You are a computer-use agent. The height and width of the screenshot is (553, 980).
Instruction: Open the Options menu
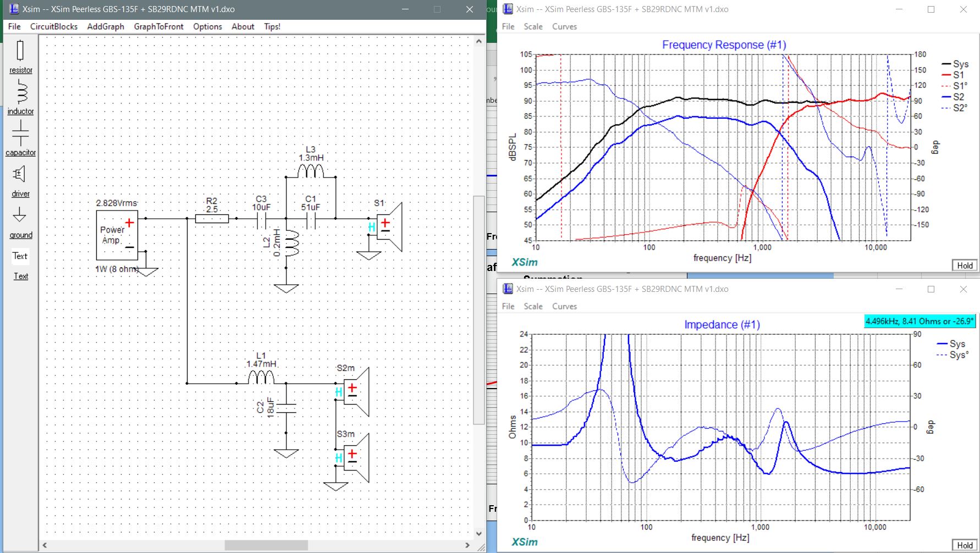pos(207,26)
